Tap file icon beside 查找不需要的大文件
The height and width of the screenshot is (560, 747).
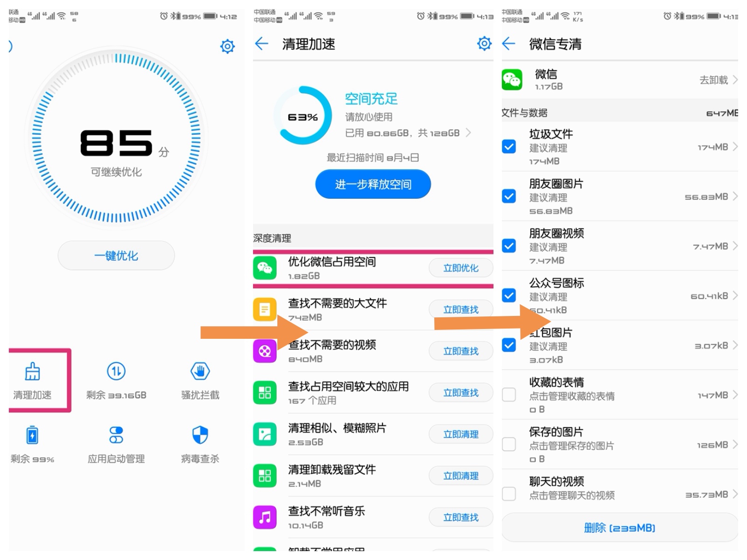point(265,309)
